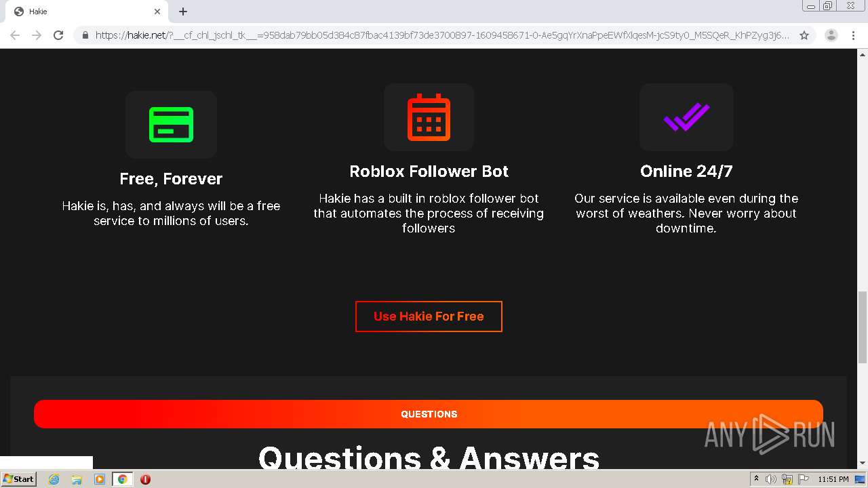The width and height of the screenshot is (868, 488).
Task: Click the 11:51 PM taskbar clock
Action: pos(833,479)
